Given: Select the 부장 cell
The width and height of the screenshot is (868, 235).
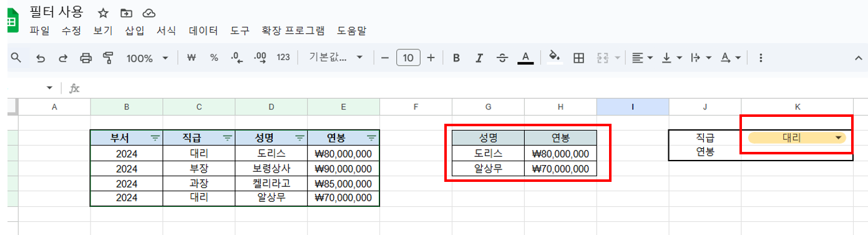Looking at the screenshot, I should [x=199, y=168].
